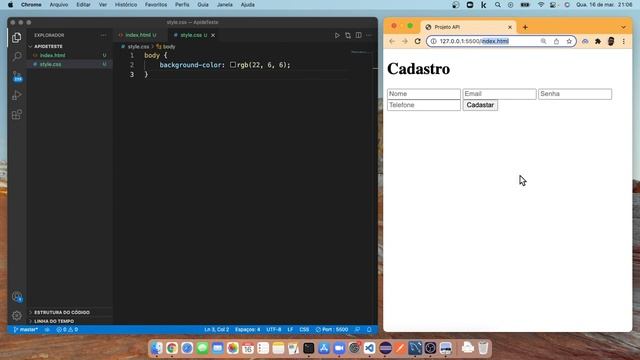Click the master branch in the status bar
Viewport: 640px width, 360px height.
pos(26,329)
